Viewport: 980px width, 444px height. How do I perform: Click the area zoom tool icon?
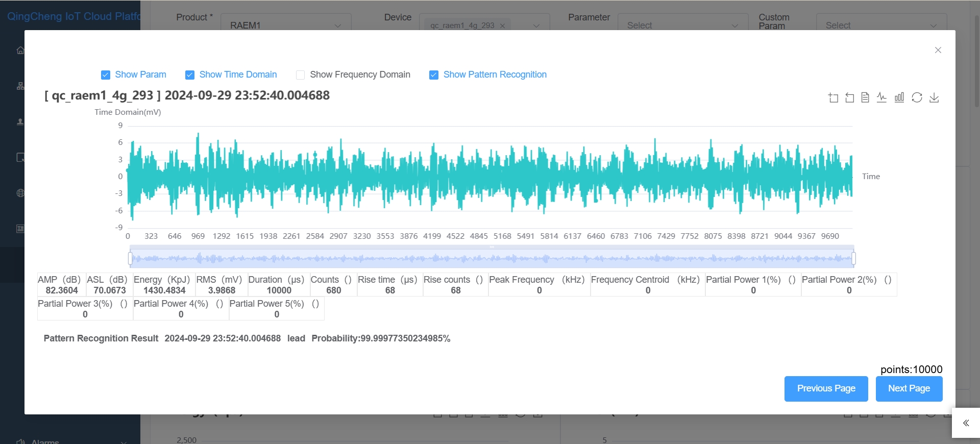point(833,98)
